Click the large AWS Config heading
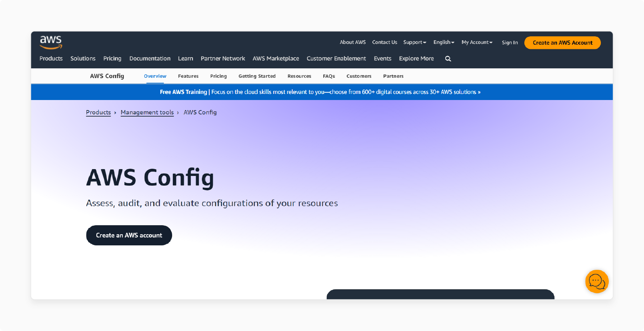Image resolution: width=644 pixels, height=331 pixels. [x=150, y=178]
